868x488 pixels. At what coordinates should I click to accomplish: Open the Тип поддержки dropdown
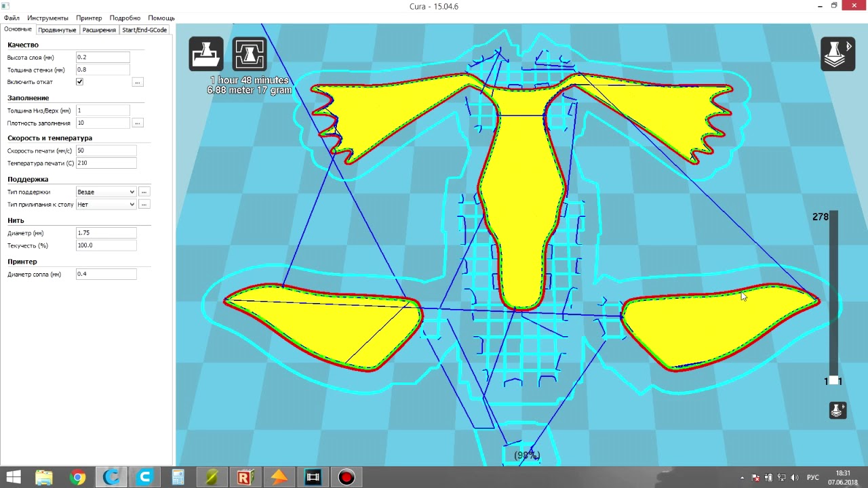click(x=106, y=192)
